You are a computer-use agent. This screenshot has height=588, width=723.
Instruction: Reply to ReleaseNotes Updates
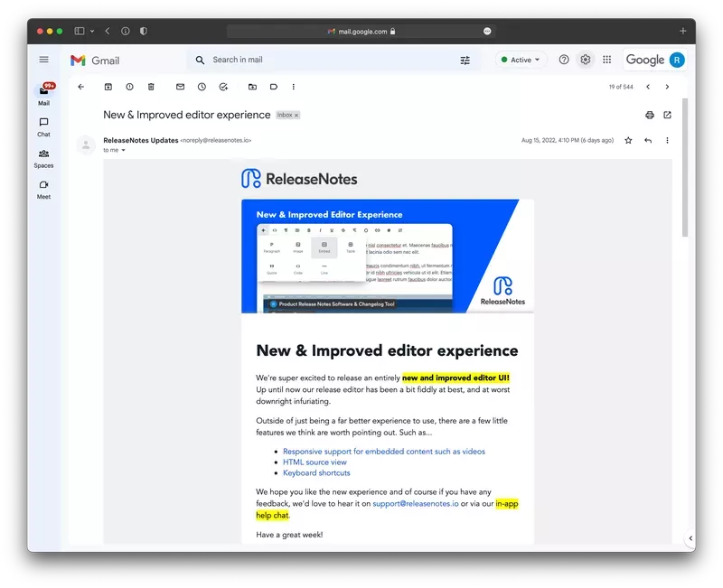pos(648,140)
